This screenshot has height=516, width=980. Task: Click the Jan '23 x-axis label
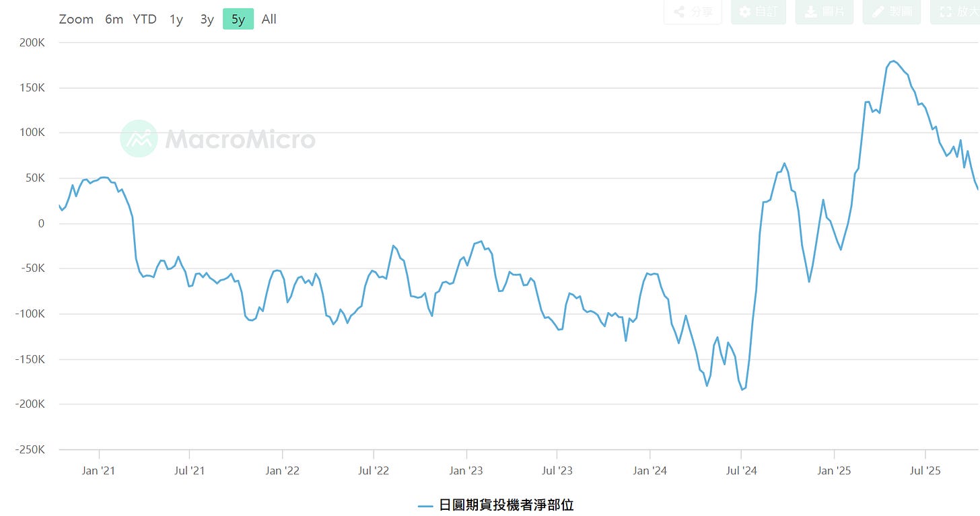click(x=466, y=470)
